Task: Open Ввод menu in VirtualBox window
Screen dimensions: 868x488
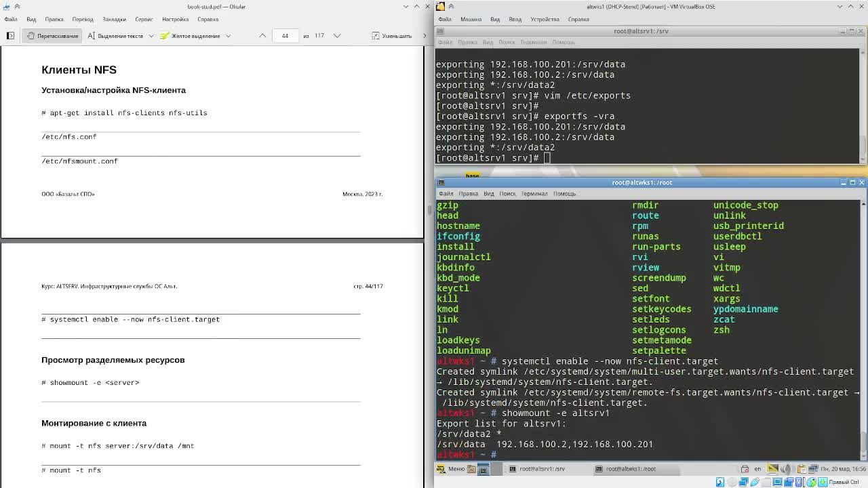Action: (515, 19)
